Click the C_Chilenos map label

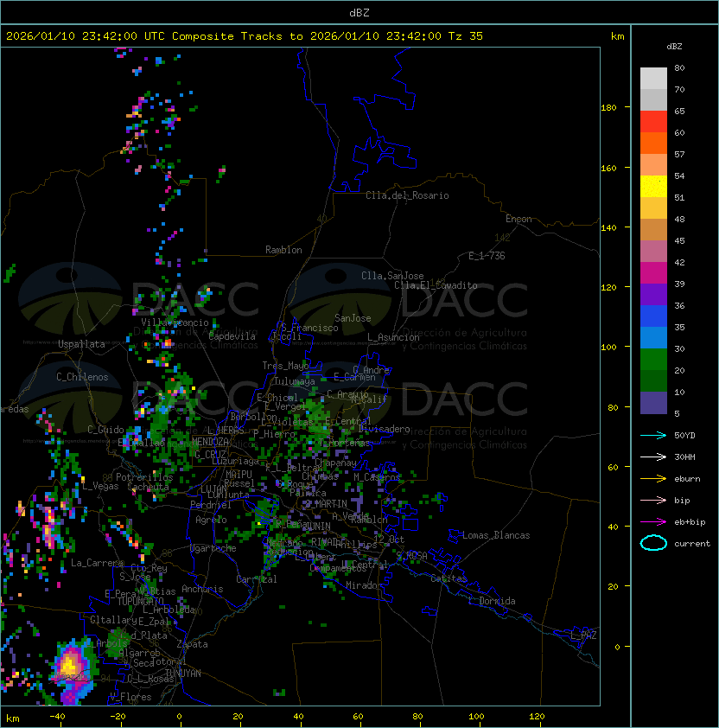82,377
